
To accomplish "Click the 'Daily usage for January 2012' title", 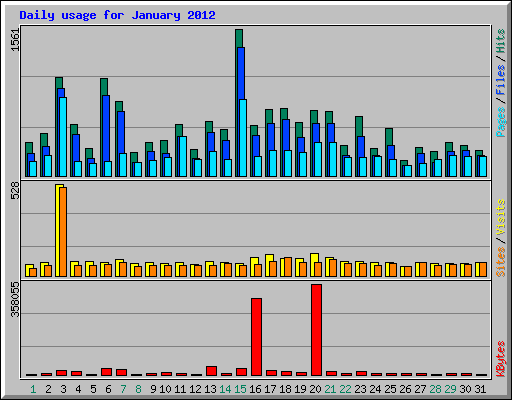I will point(117,15).
